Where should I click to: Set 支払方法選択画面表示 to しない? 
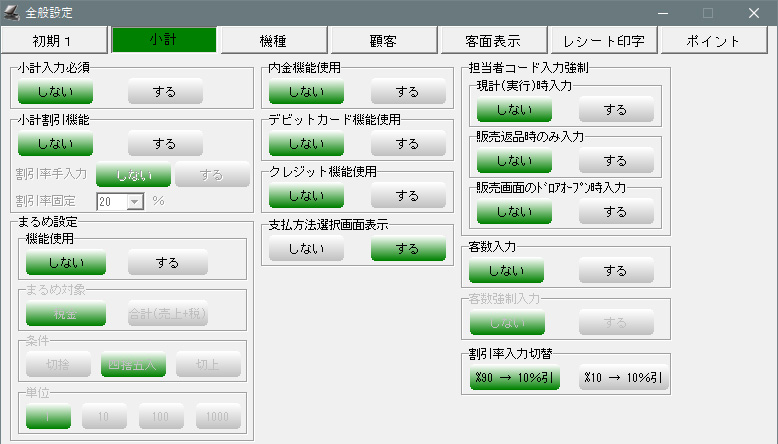click(x=305, y=250)
